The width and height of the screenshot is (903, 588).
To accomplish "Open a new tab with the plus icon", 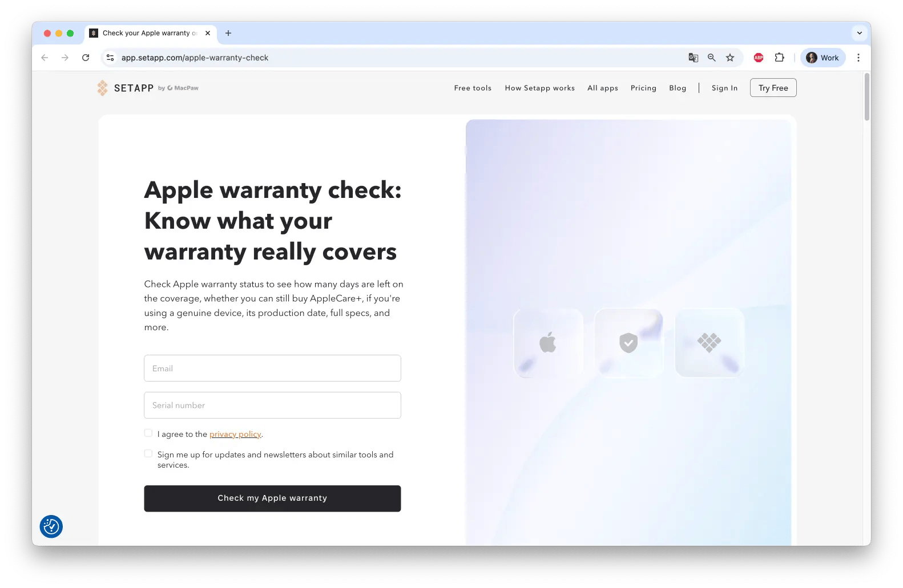I will (x=228, y=33).
